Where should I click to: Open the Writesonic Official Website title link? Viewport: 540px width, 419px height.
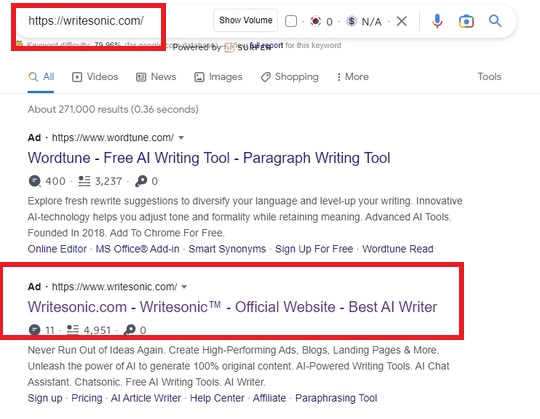[x=232, y=307]
